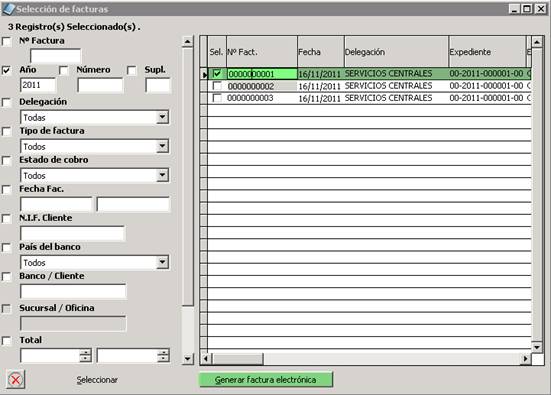This screenshot has height=395, width=551.
Task: Click filter panel scroll up arrow
Action: point(188,41)
